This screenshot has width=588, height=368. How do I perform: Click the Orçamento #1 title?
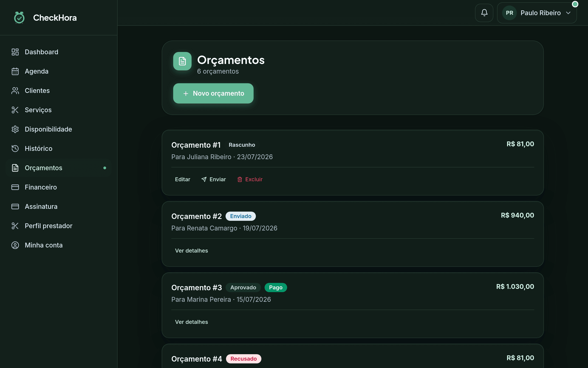pos(196,145)
